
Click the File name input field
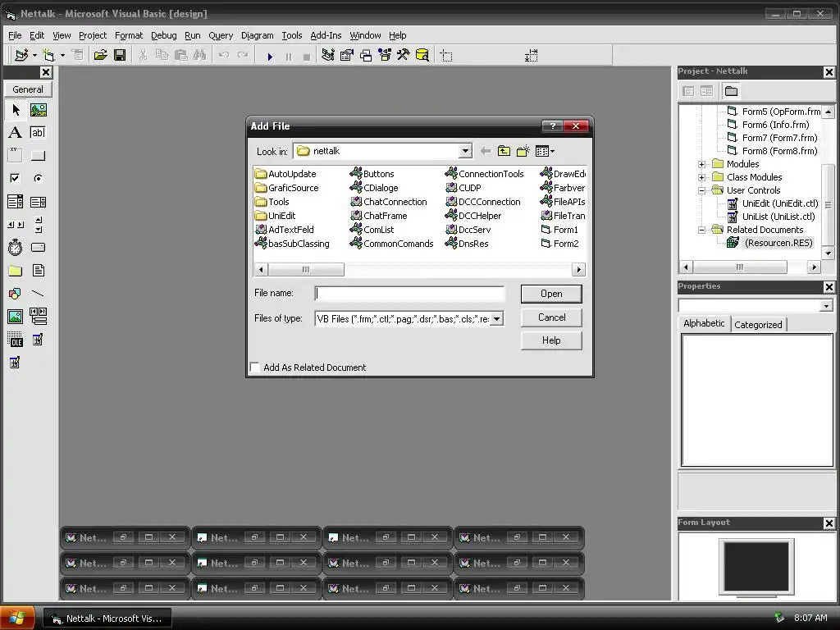pyautogui.click(x=409, y=293)
